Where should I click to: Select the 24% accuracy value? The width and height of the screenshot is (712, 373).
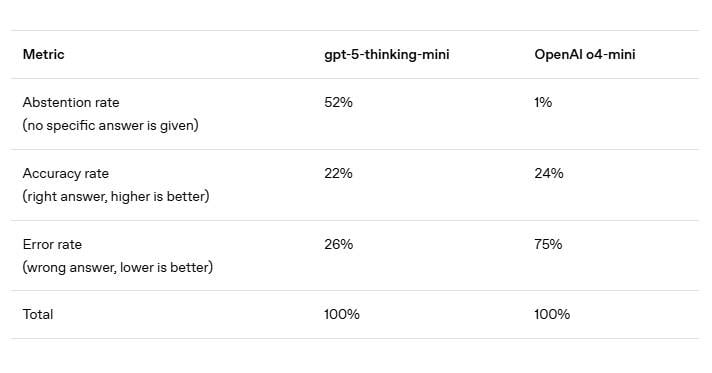coord(549,174)
